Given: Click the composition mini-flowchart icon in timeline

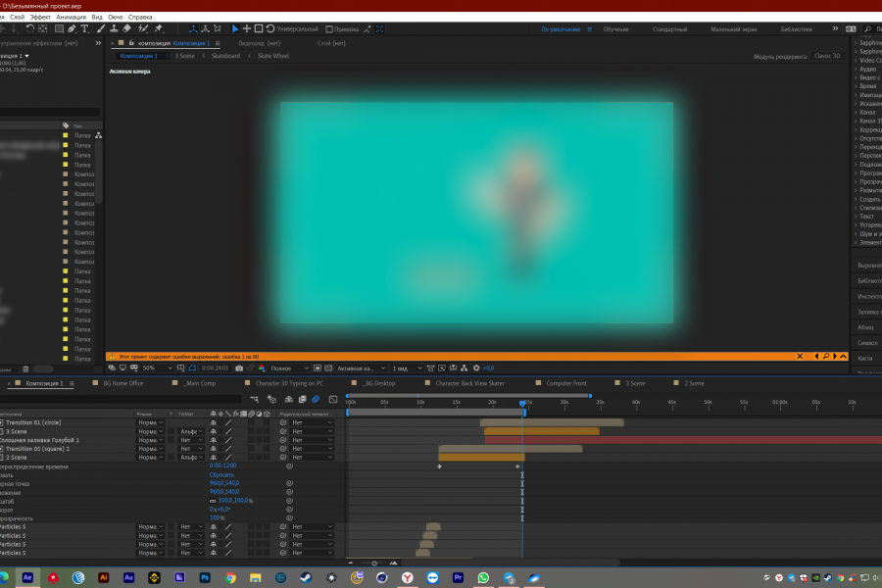Looking at the screenshot, I should pyautogui.click(x=254, y=400).
